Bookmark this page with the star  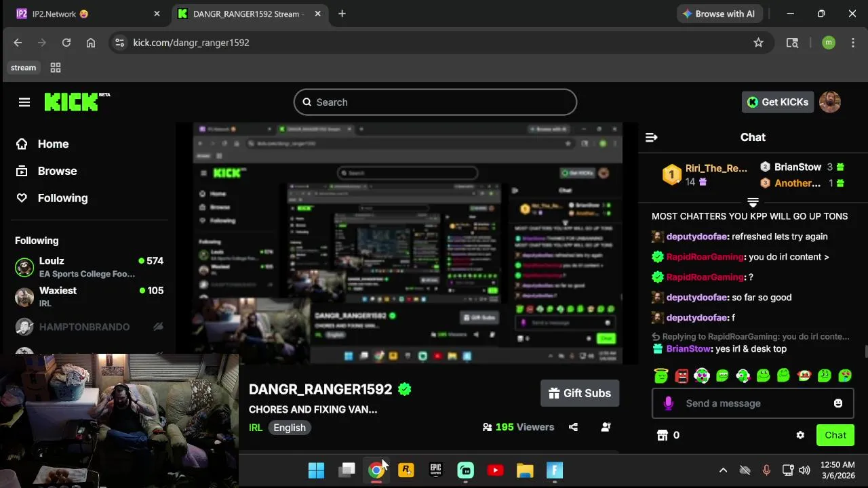(758, 43)
